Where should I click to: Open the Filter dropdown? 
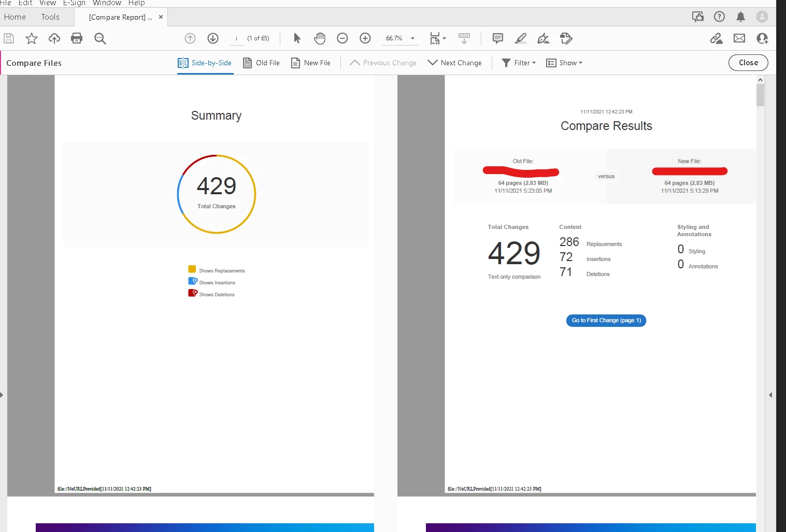click(x=519, y=63)
